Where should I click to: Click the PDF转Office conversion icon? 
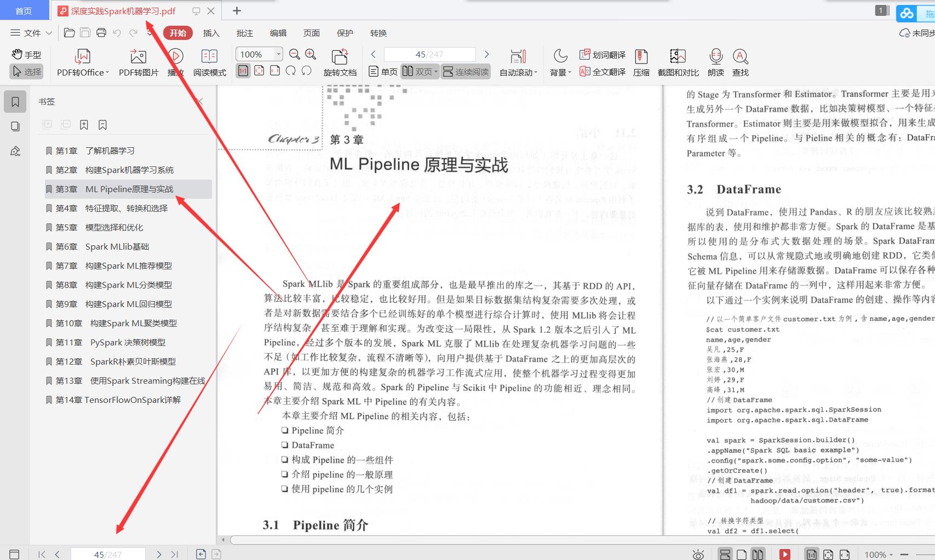click(x=82, y=56)
